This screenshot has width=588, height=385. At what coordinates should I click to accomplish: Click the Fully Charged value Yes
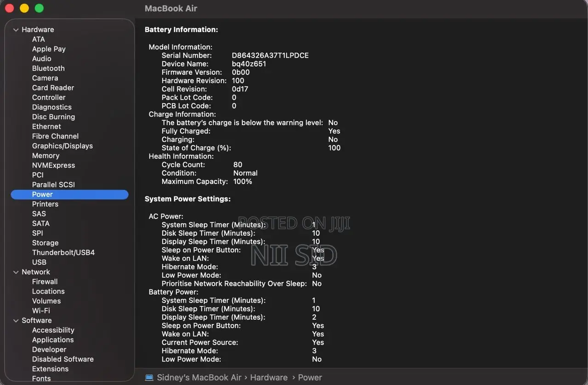[334, 131]
